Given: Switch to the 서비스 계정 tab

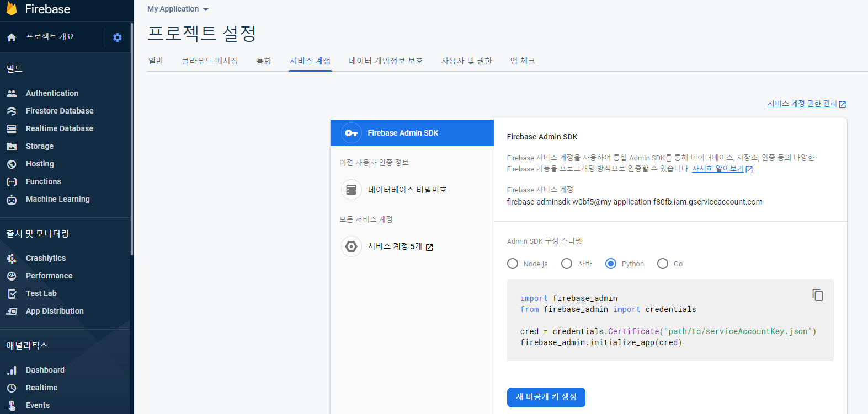Looking at the screenshot, I should tap(310, 61).
